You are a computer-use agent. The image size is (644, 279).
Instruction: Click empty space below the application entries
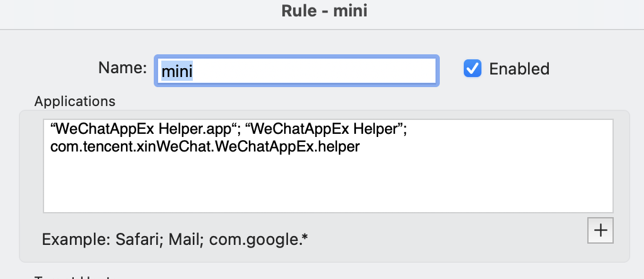click(328, 186)
